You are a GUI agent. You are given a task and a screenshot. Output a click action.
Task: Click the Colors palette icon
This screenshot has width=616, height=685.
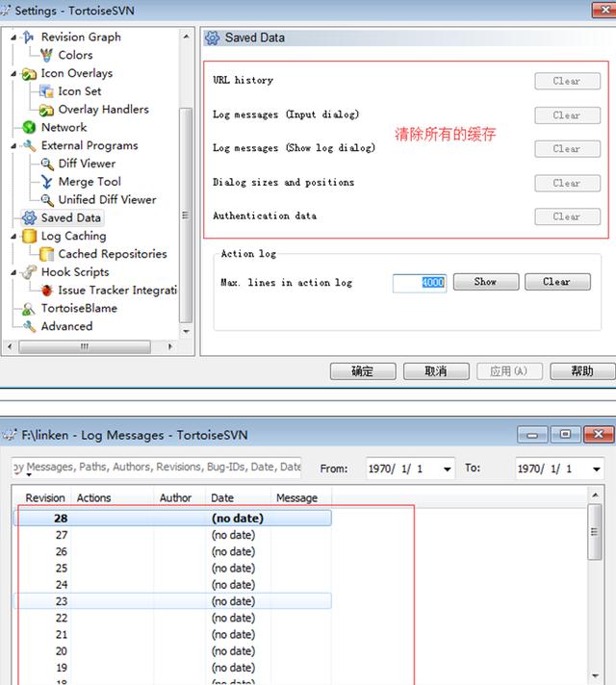[46, 55]
